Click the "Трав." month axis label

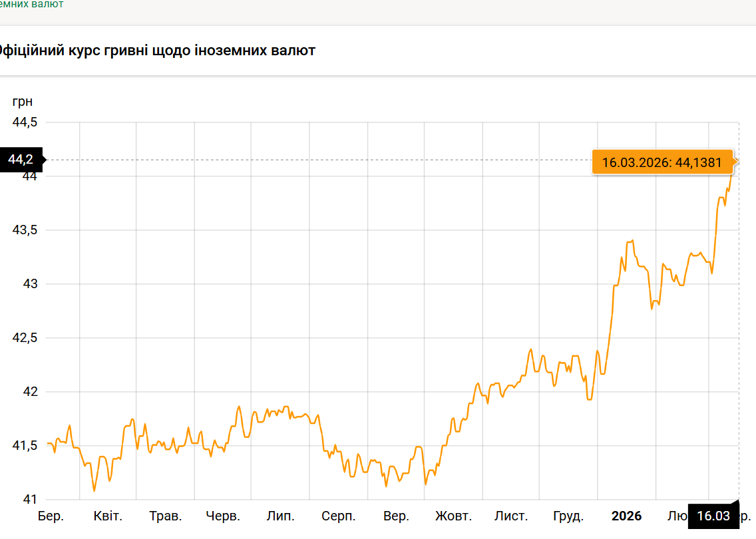[165, 516]
